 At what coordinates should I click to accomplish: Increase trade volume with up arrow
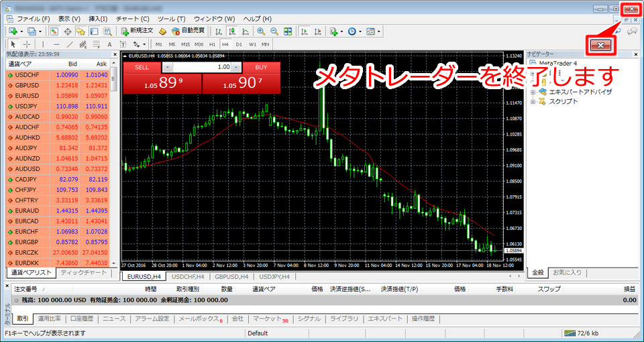point(236,67)
